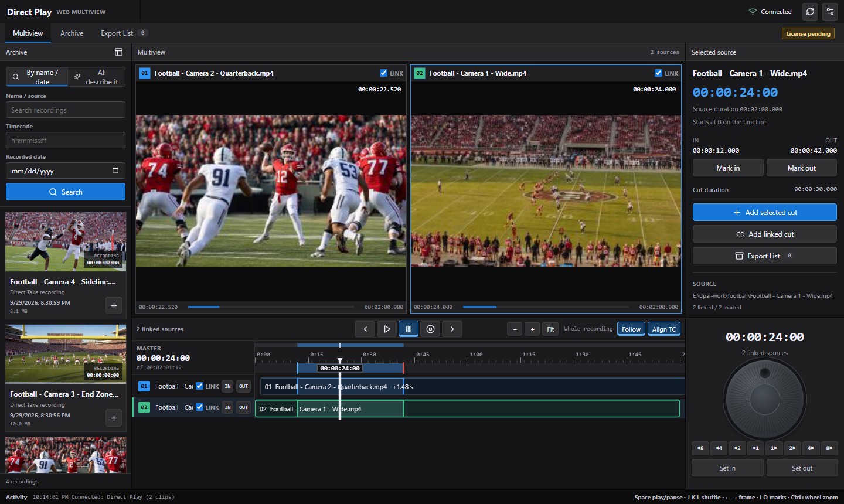Add Football Camera 4 Sideline recording with plus

pos(114,305)
